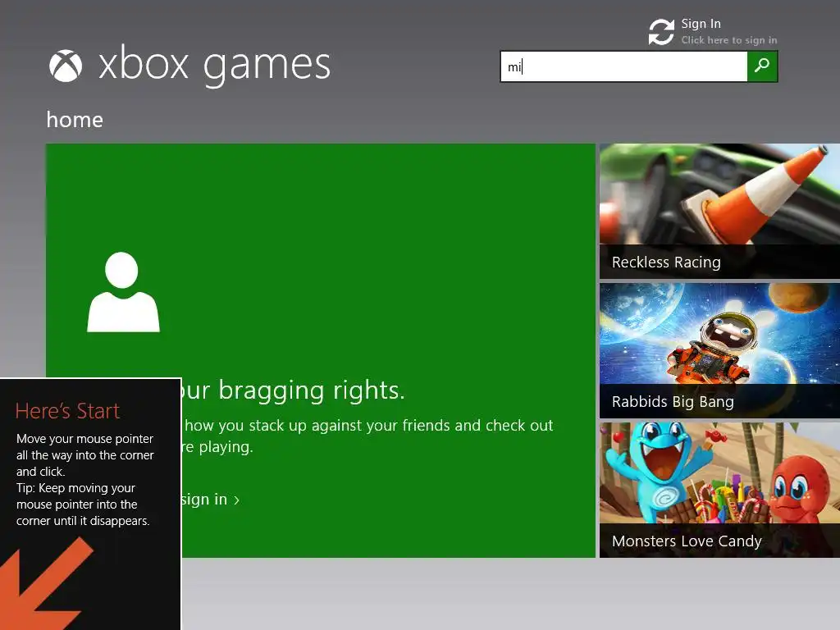Open the Monsters Love Candy game tile
The image size is (840, 630).
click(x=719, y=490)
